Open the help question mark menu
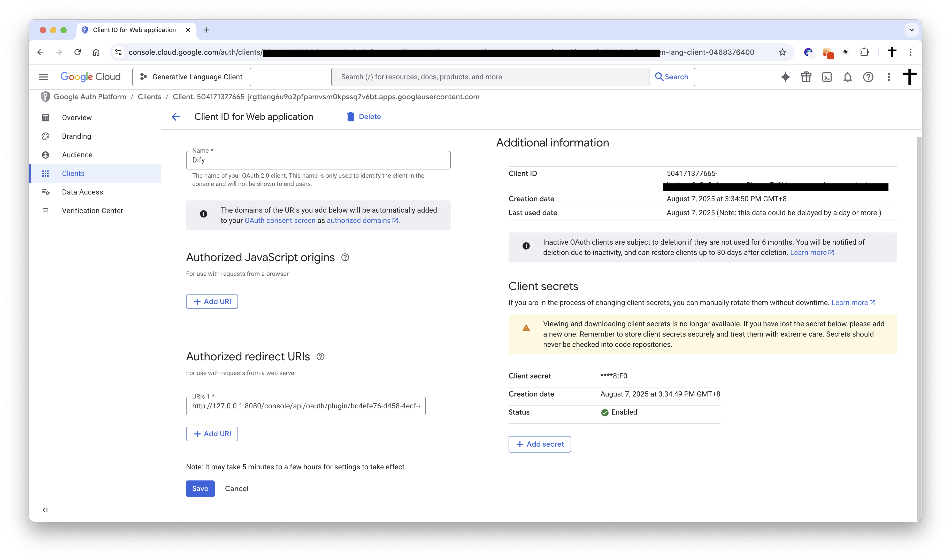The image size is (951, 560). tap(868, 77)
